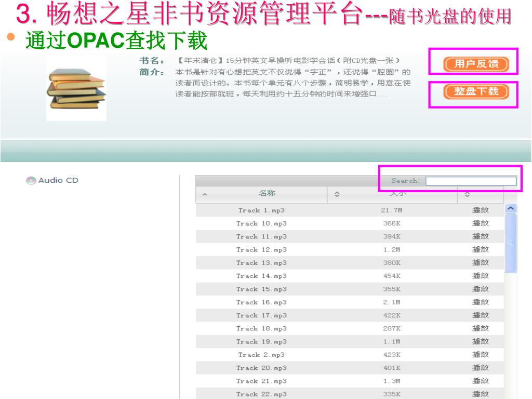Play Track 18.mp3
The image size is (532, 399).
481,328
